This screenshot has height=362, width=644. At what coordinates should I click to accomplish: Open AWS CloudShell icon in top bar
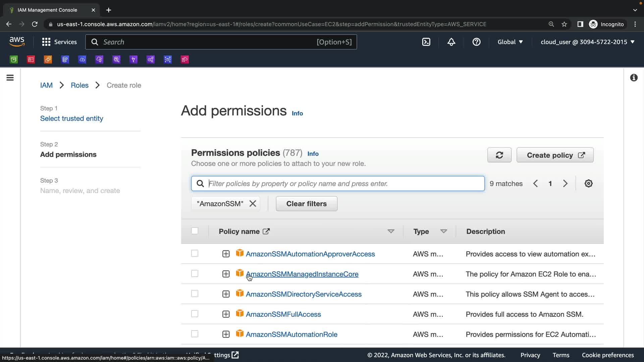coord(426,42)
